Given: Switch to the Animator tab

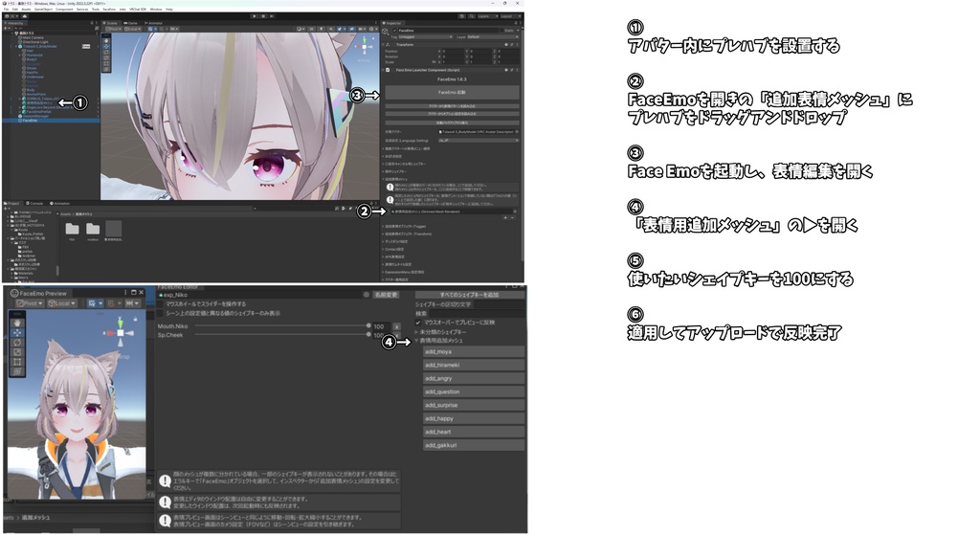Looking at the screenshot, I should point(154,23).
